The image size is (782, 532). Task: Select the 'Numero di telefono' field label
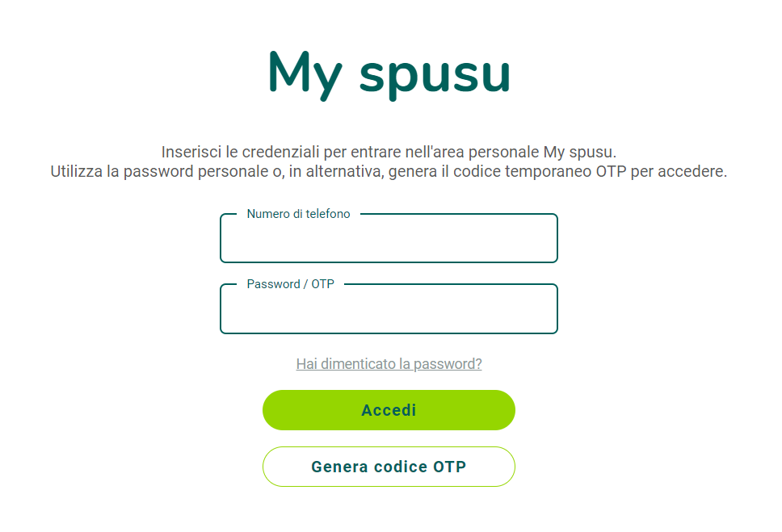[298, 214]
